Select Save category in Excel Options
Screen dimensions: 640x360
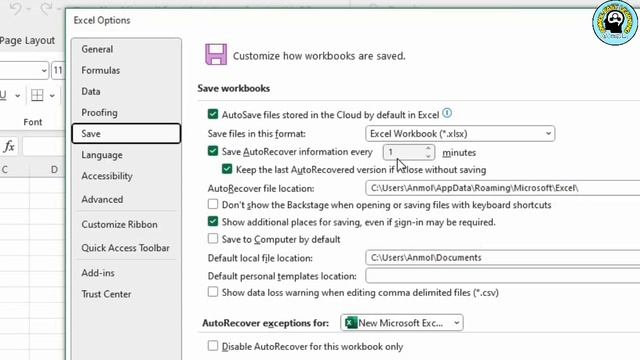(126, 133)
